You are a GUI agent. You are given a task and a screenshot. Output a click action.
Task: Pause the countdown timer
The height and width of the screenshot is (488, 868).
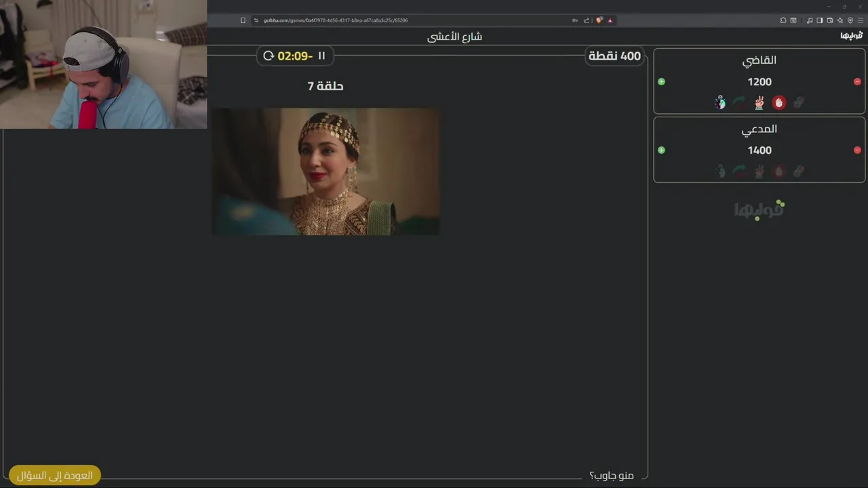[321, 56]
